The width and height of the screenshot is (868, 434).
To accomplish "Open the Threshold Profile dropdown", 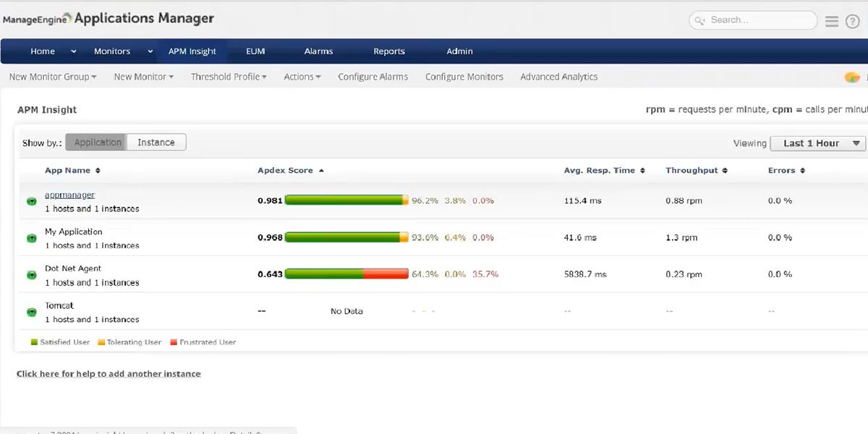I will pyautogui.click(x=228, y=76).
